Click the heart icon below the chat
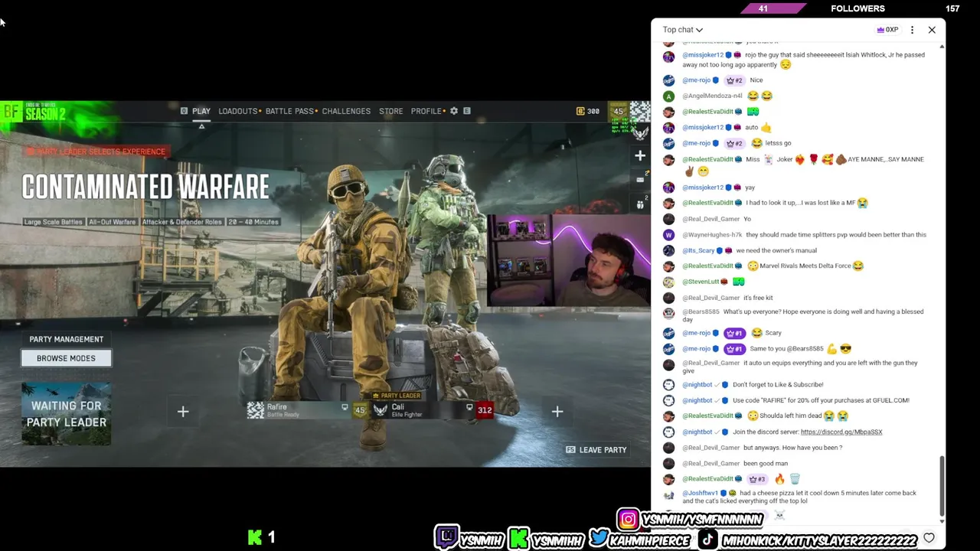This screenshot has width=980, height=551. coord(929,538)
